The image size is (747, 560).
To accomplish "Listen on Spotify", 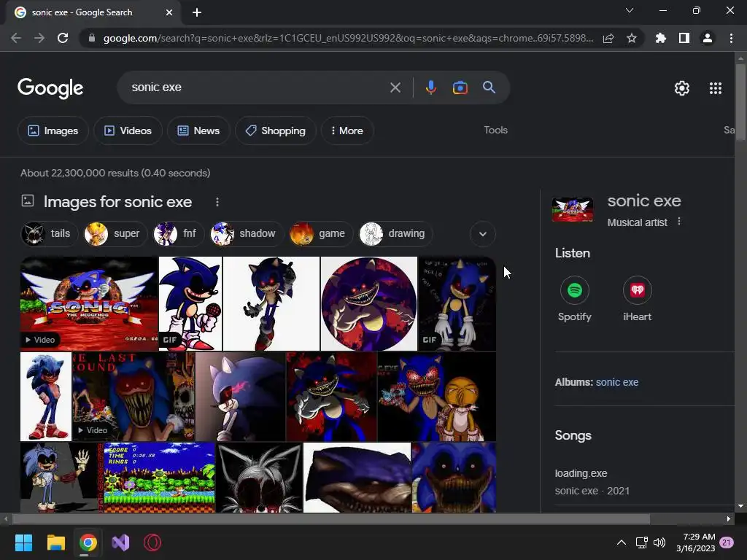I will (x=575, y=299).
